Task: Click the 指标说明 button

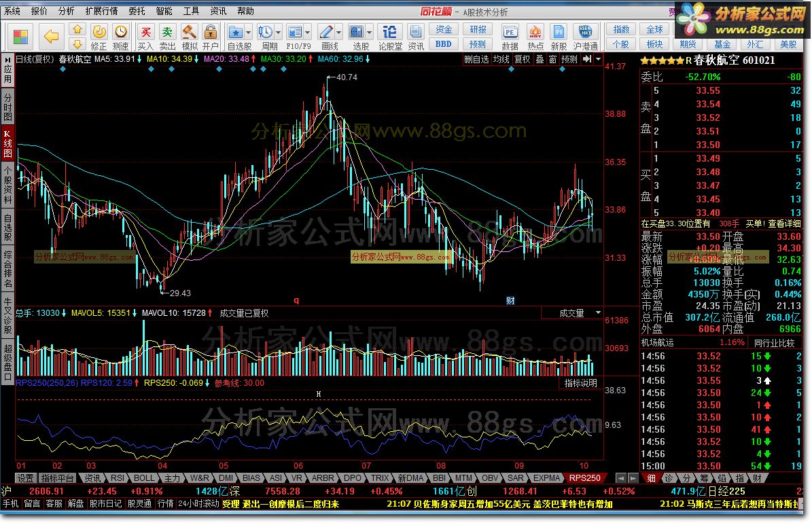Action: point(580,383)
